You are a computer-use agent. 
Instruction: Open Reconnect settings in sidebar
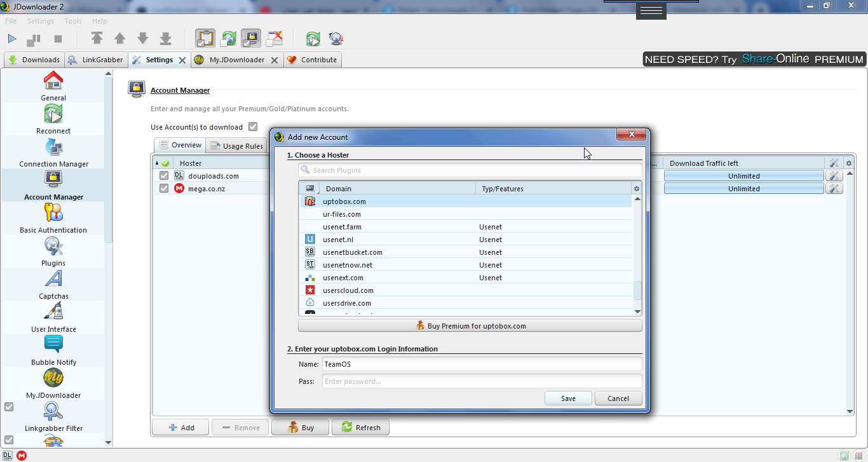coord(53,119)
